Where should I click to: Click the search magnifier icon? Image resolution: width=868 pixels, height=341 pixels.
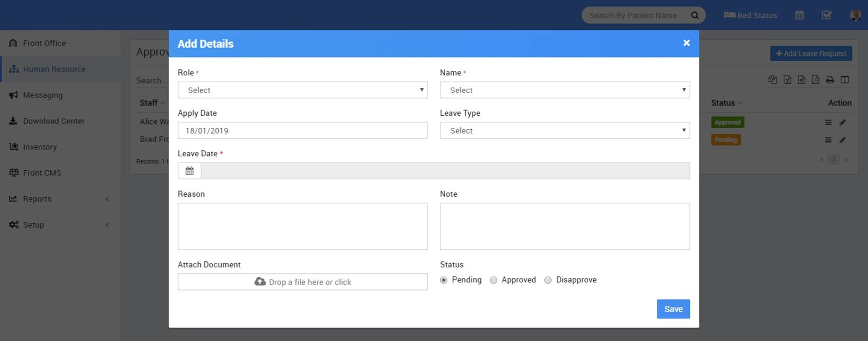[x=694, y=15]
